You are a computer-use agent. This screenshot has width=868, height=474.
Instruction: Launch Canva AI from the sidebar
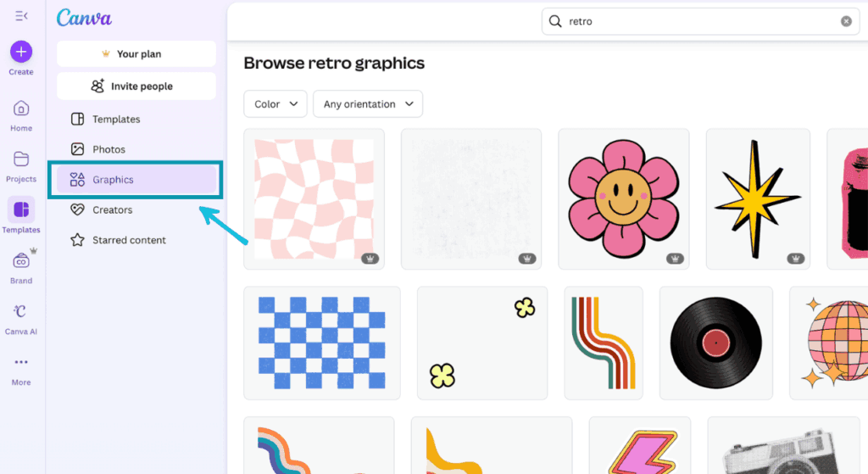click(x=21, y=312)
